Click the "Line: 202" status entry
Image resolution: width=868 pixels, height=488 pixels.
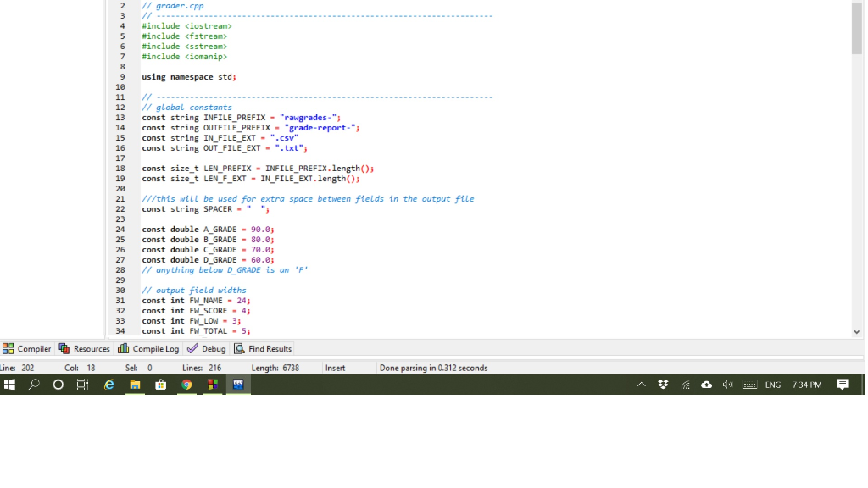(x=17, y=368)
